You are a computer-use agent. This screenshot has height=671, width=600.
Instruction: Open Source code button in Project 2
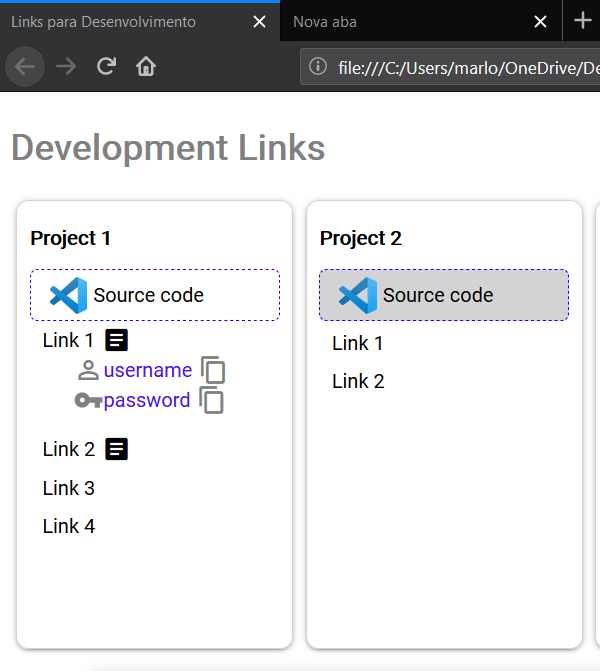click(444, 295)
